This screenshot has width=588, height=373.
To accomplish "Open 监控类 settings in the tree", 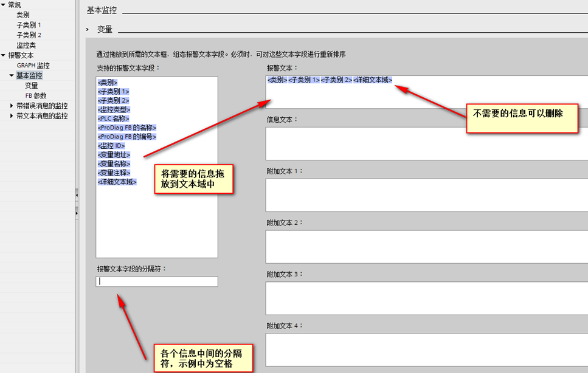I will [26, 45].
